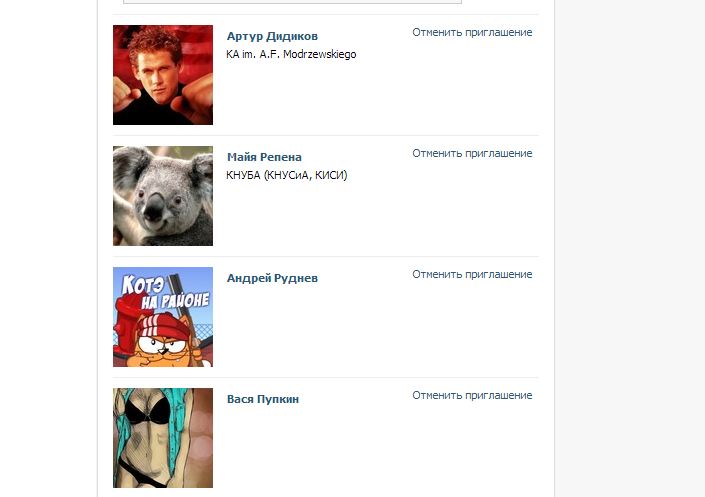Viewport: 705px width, 497px height.
Task: Click Отменить приглашение beside Вася Пупкин
Action: click(472, 395)
